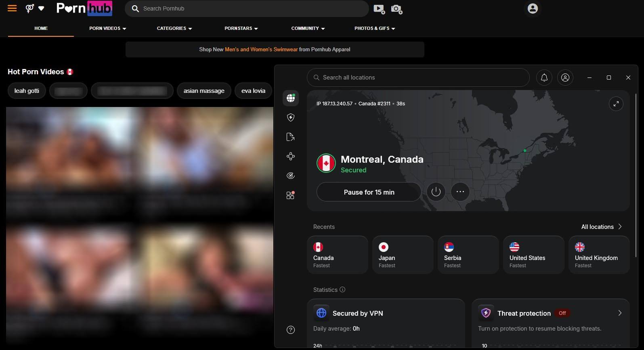Open the VPN notifications bell
The height and width of the screenshot is (350, 644).
point(544,78)
